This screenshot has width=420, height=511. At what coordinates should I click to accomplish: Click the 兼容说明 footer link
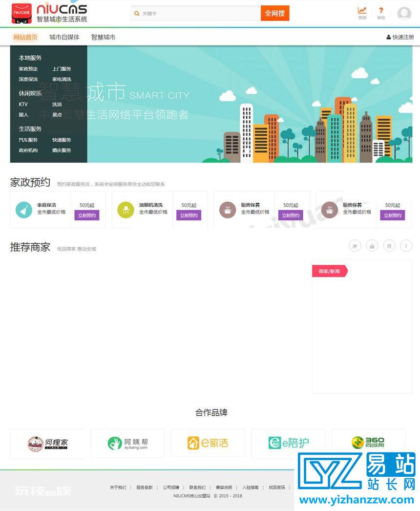[224, 488]
